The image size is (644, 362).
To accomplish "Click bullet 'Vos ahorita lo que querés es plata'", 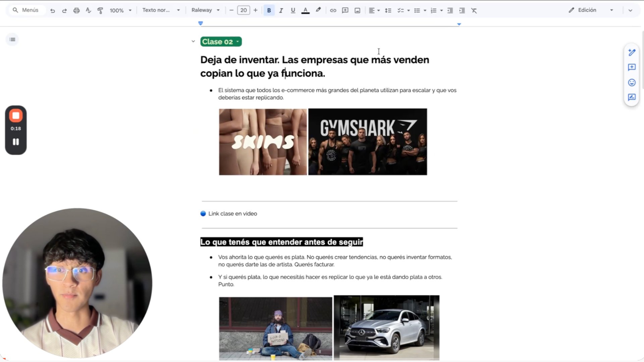I will coord(335,261).
